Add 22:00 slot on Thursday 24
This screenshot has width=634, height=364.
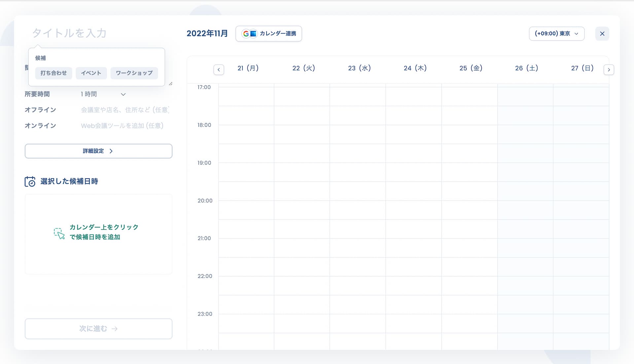[413, 285]
